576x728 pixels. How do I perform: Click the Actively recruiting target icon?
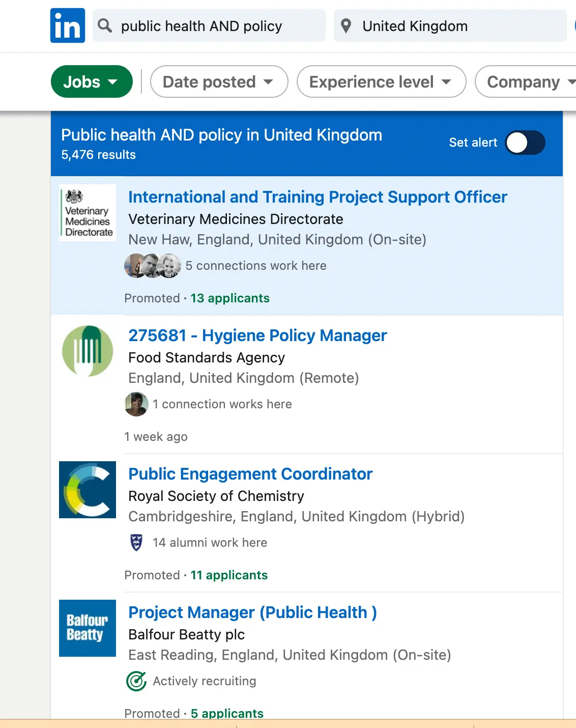click(x=136, y=681)
